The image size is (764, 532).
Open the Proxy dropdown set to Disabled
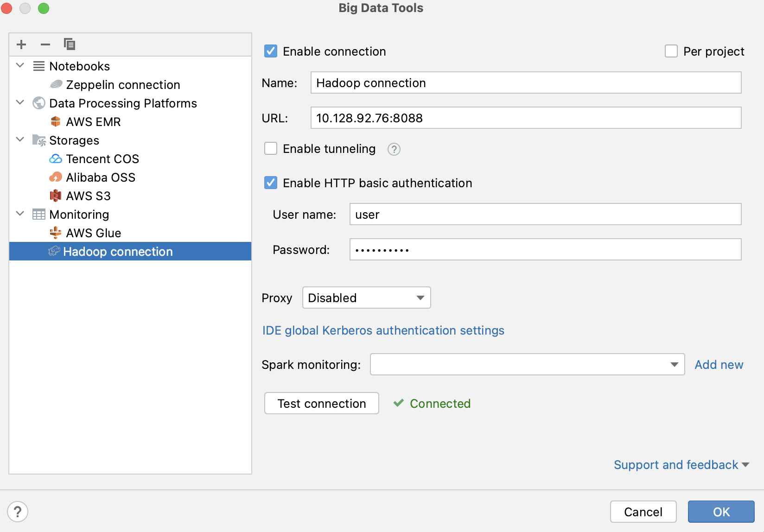(367, 298)
